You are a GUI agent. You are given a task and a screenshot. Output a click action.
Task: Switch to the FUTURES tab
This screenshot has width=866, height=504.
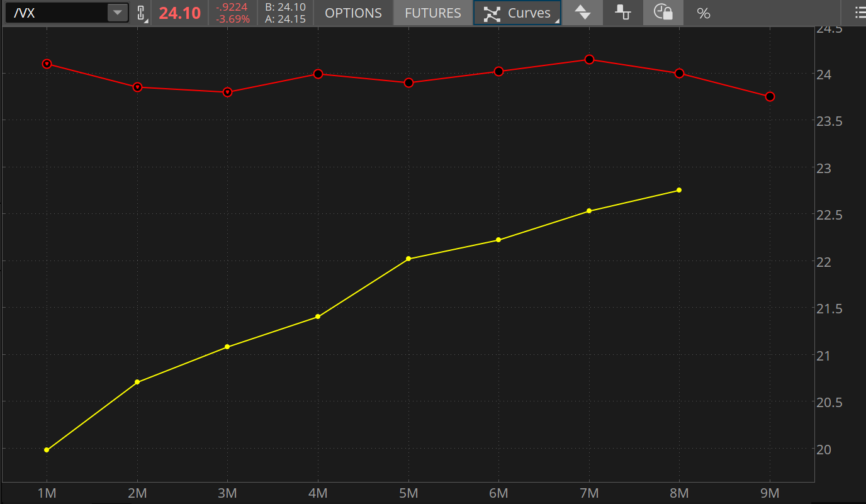click(x=432, y=13)
